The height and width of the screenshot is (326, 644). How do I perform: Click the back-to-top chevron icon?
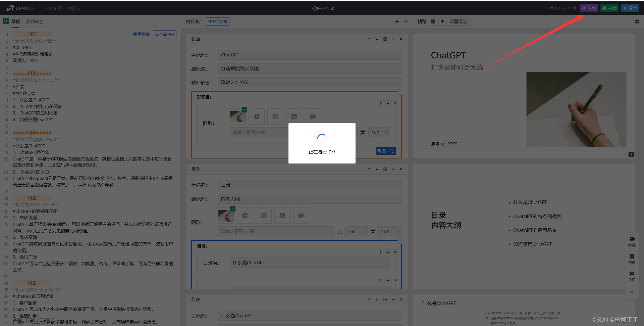coord(632,292)
